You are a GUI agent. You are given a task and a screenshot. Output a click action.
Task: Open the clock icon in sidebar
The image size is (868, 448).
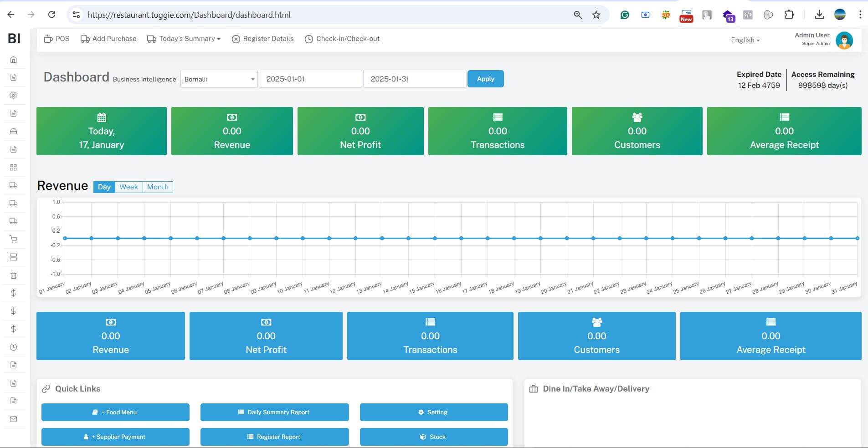[13, 347]
